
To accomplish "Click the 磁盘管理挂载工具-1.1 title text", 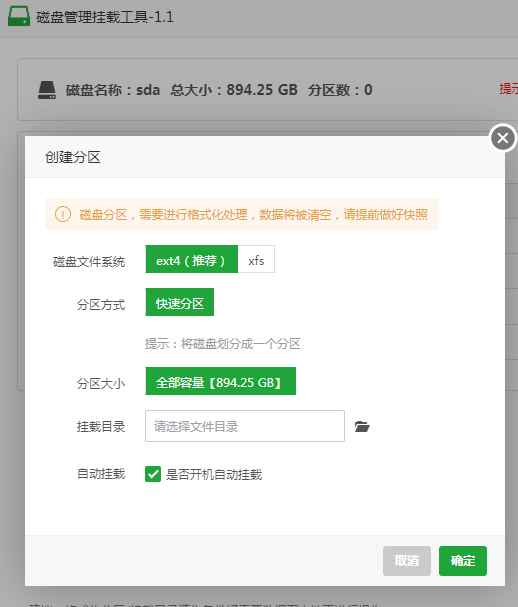I will click(105, 17).
